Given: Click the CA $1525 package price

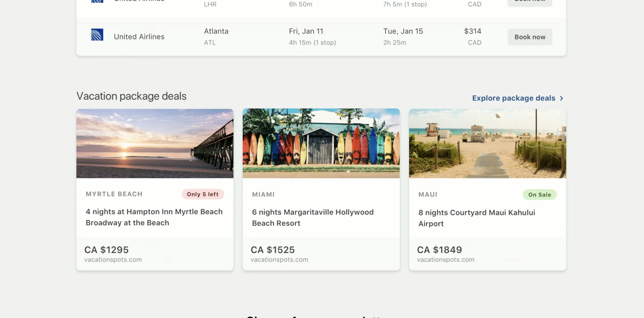Looking at the screenshot, I should click(x=273, y=250).
